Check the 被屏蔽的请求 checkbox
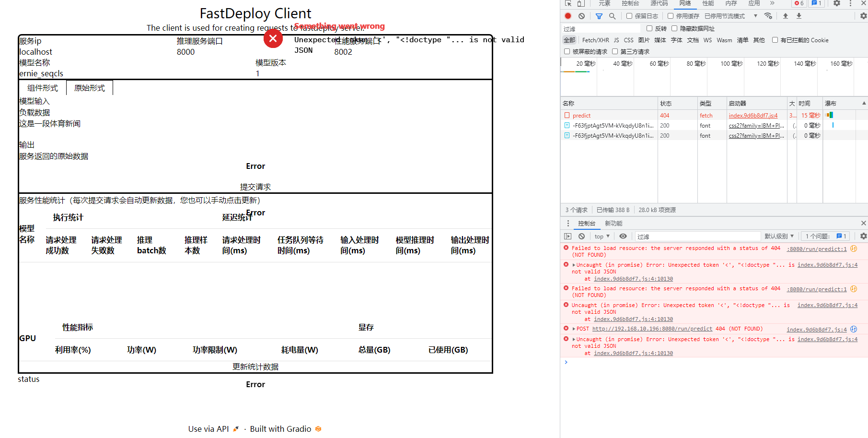 click(x=567, y=51)
